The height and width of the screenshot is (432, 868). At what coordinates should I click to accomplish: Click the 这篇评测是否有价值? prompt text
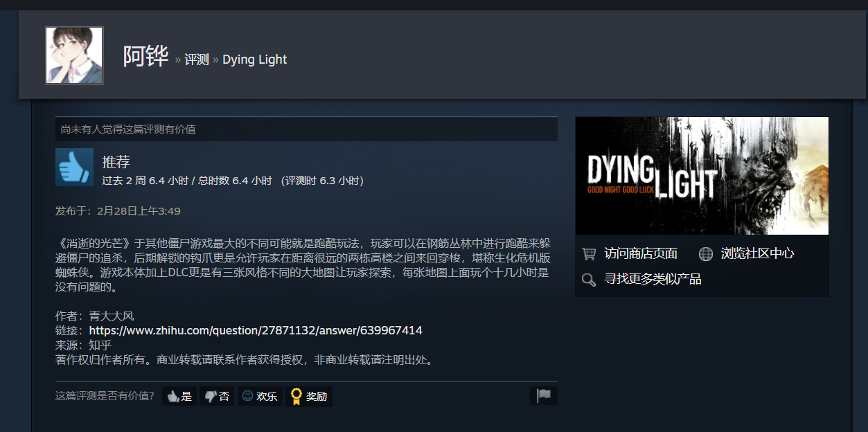tap(105, 396)
